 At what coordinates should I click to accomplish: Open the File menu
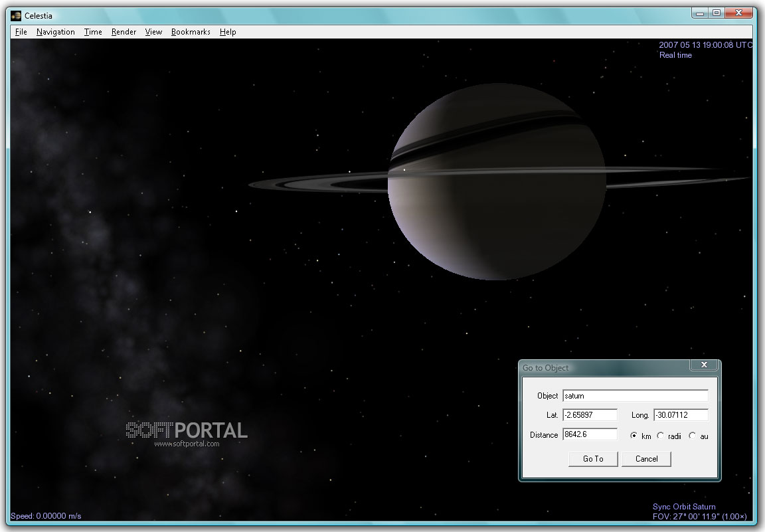pos(21,32)
